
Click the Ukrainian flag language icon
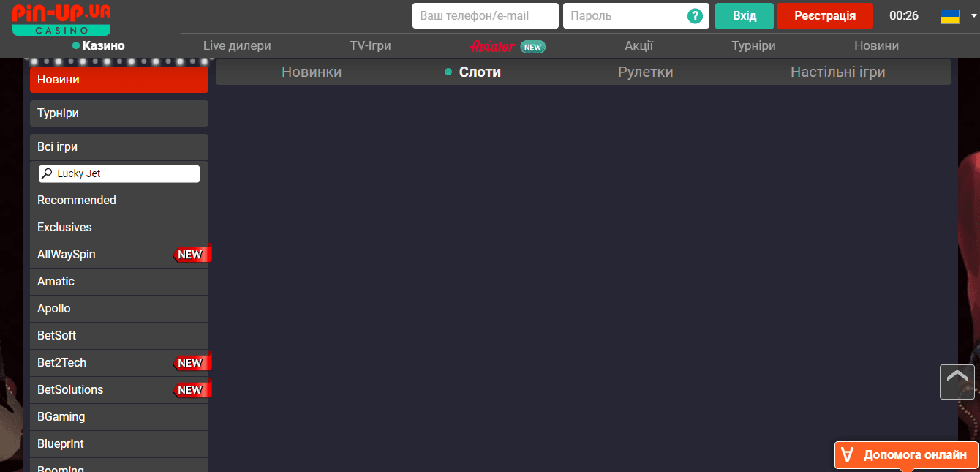point(949,16)
